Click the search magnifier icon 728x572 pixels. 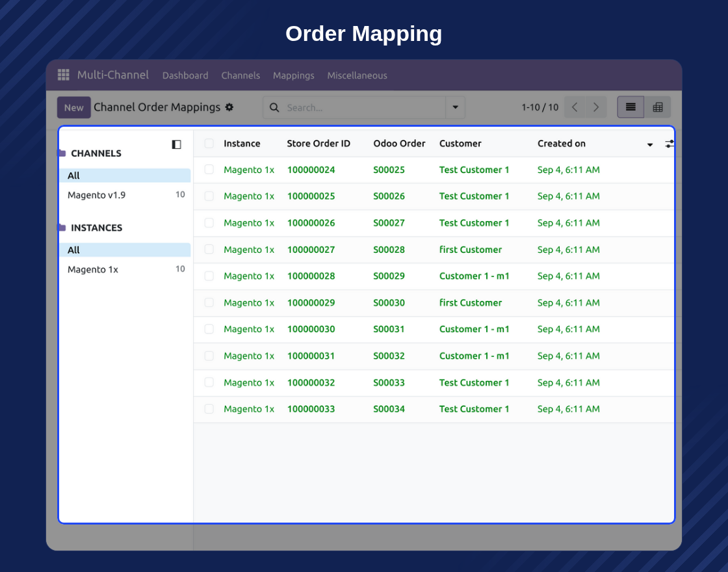coord(274,107)
